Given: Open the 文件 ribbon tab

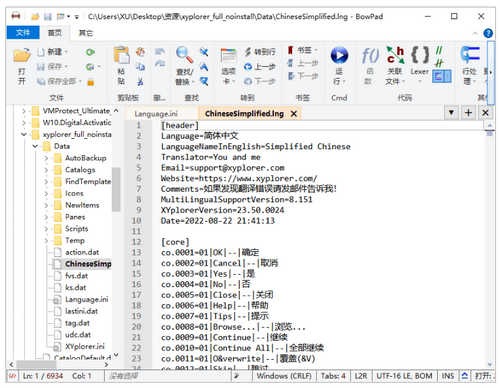Looking at the screenshot, I should point(23,33).
